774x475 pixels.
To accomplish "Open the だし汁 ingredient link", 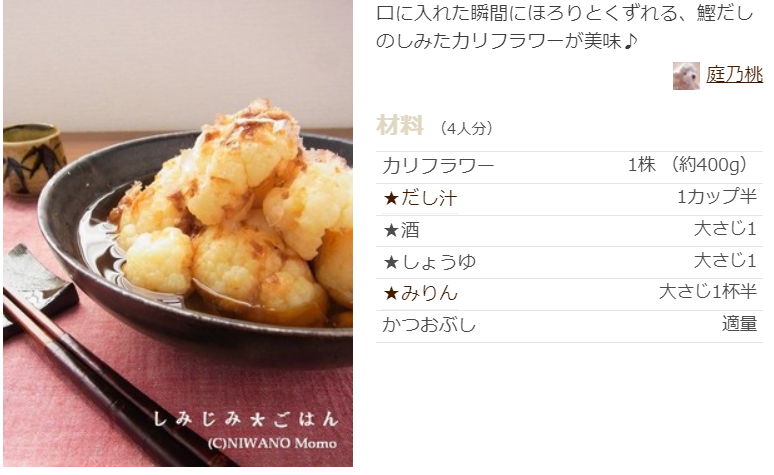I will (x=429, y=198).
